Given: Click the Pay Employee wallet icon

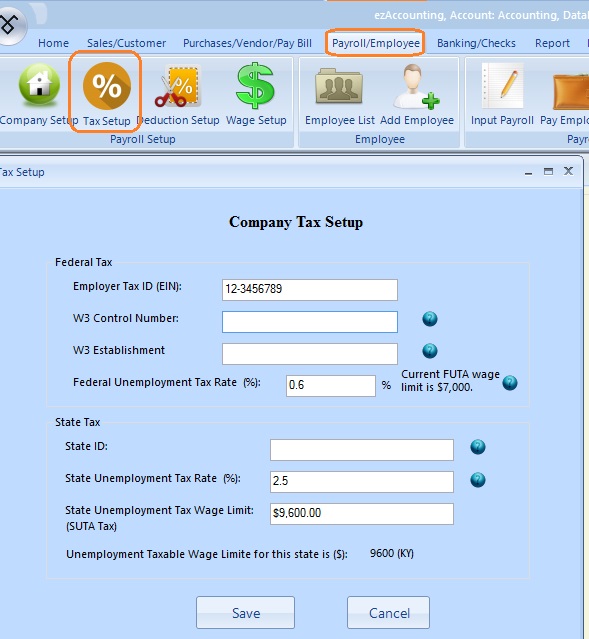Looking at the screenshot, I should 571,92.
